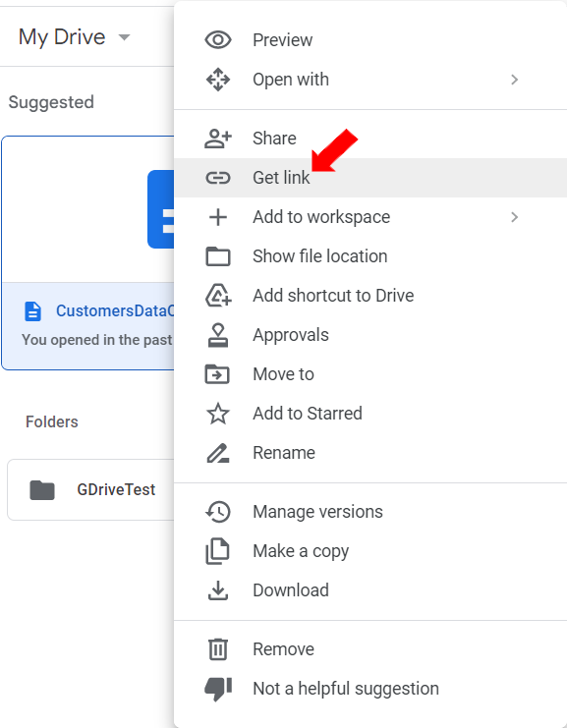Click the Open with arrows icon
Screen dimensions: 567x728
pos(218,80)
